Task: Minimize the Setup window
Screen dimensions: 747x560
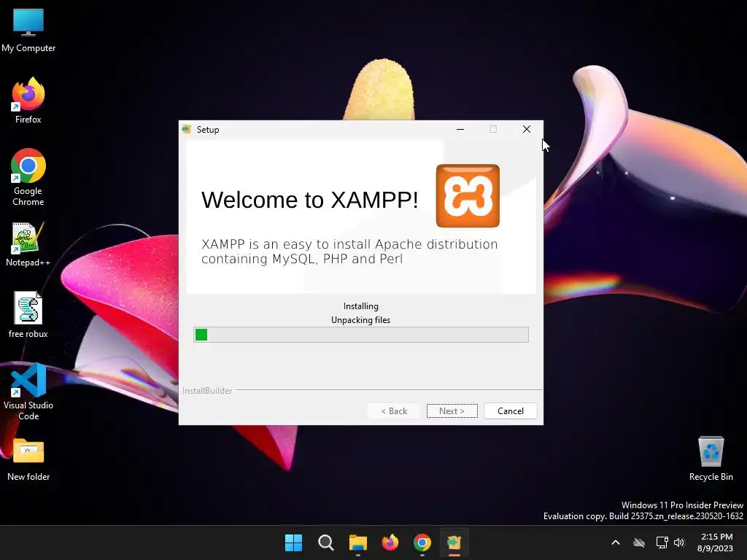Action: point(460,129)
